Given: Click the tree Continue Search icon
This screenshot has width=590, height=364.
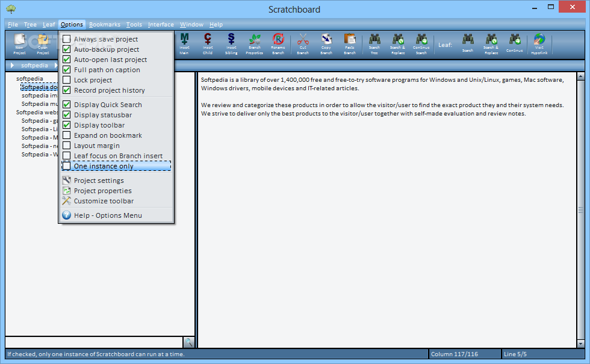Looking at the screenshot, I should pyautogui.click(x=421, y=43).
